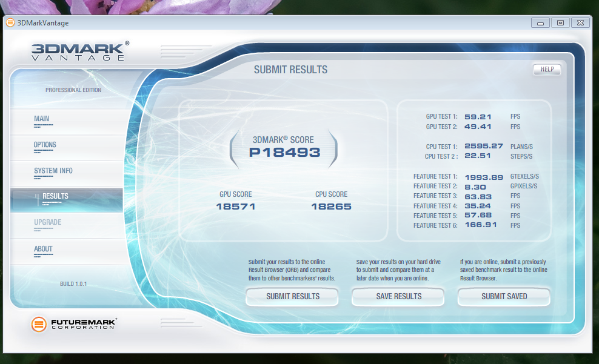Click the GPU Test 1 label
The width and height of the screenshot is (599, 364).
(x=441, y=117)
